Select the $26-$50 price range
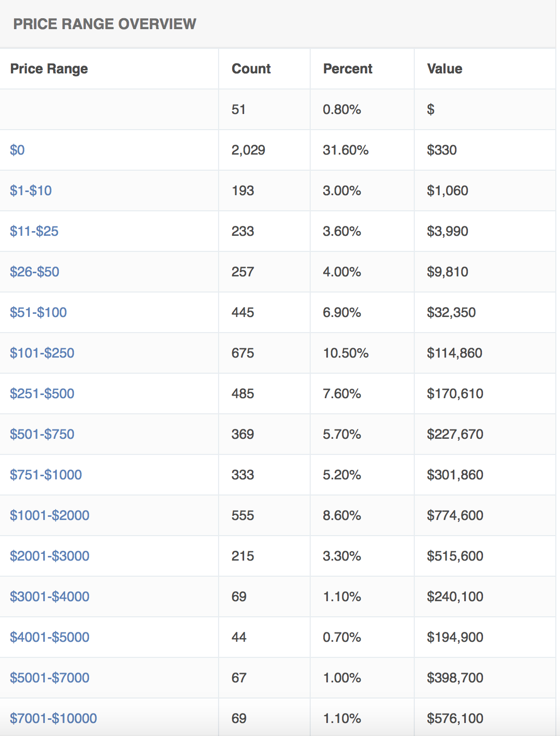The width and height of the screenshot is (560, 736). (34, 272)
